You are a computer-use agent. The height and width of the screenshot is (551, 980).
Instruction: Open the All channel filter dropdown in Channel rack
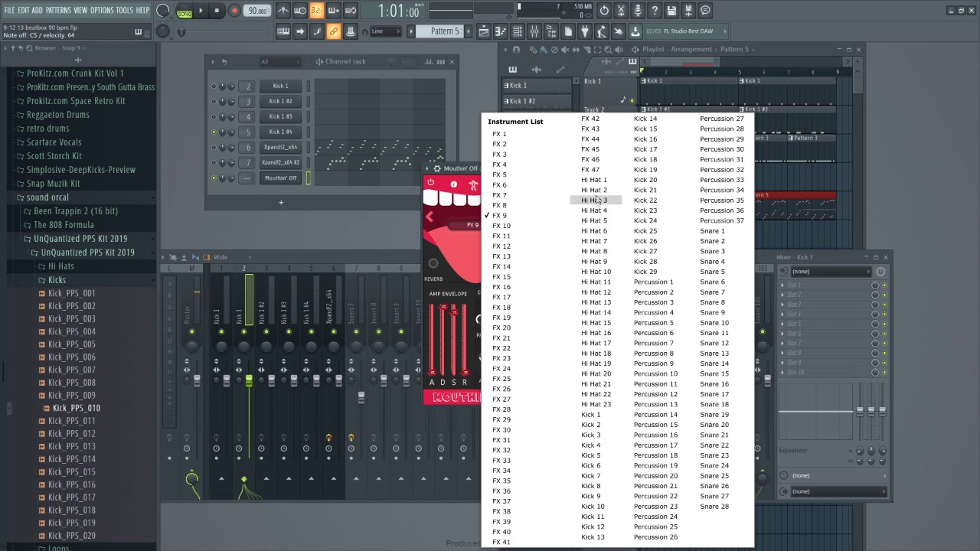coord(279,61)
